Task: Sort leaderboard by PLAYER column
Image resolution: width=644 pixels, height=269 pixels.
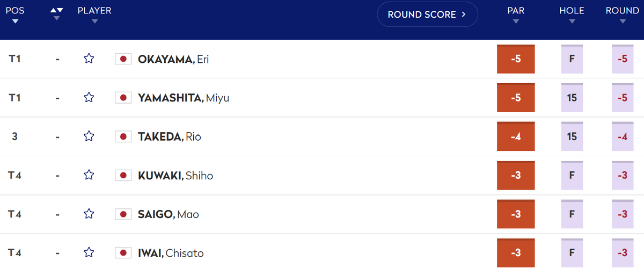Action: 94,14
